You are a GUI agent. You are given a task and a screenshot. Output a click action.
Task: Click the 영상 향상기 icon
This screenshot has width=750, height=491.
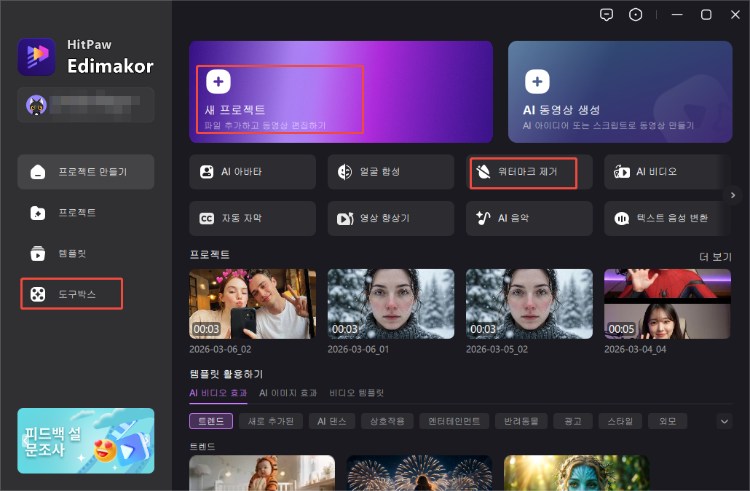(x=345, y=218)
